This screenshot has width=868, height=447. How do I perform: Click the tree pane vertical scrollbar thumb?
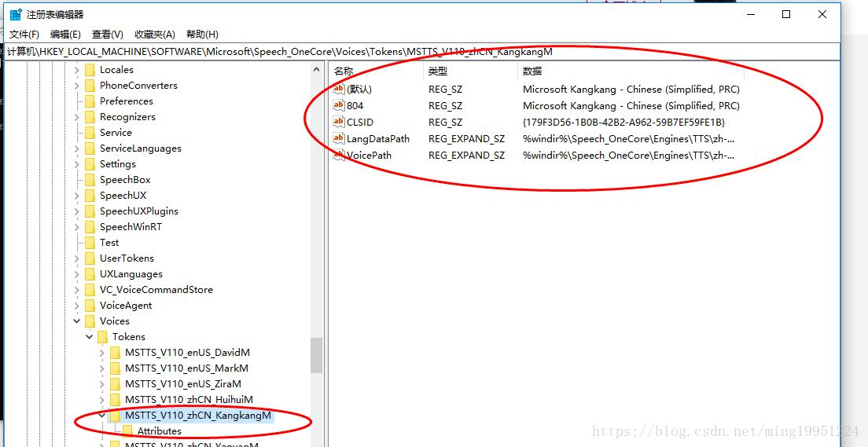pos(316,356)
